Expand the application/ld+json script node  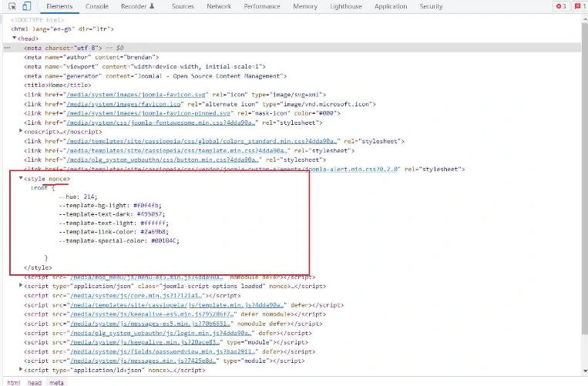click(x=21, y=370)
